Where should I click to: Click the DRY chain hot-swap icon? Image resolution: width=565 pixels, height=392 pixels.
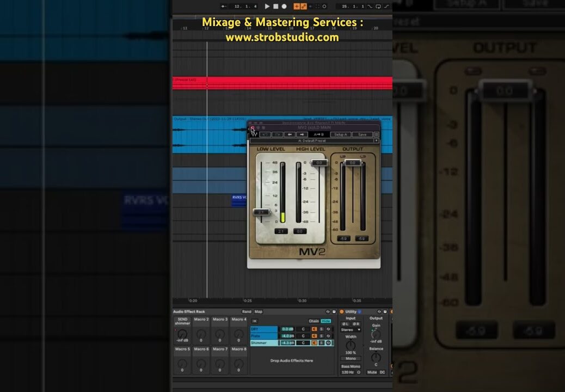coord(328,329)
